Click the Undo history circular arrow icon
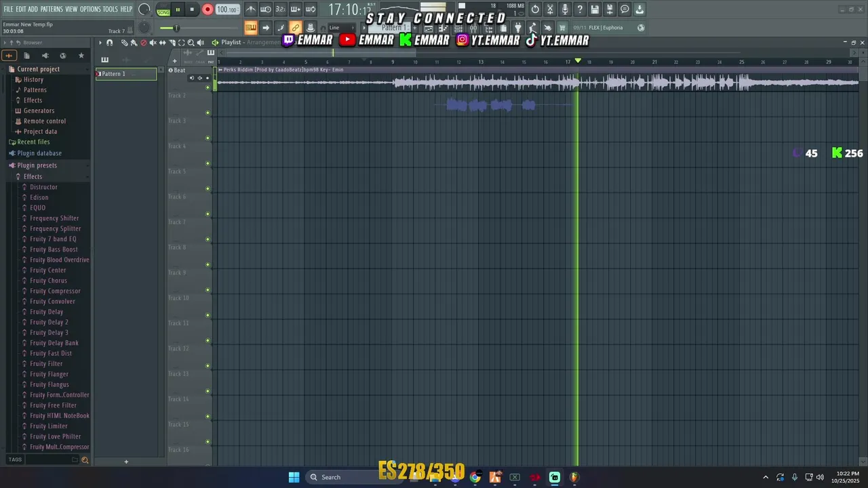This screenshot has width=868, height=488. coord(535,9)
